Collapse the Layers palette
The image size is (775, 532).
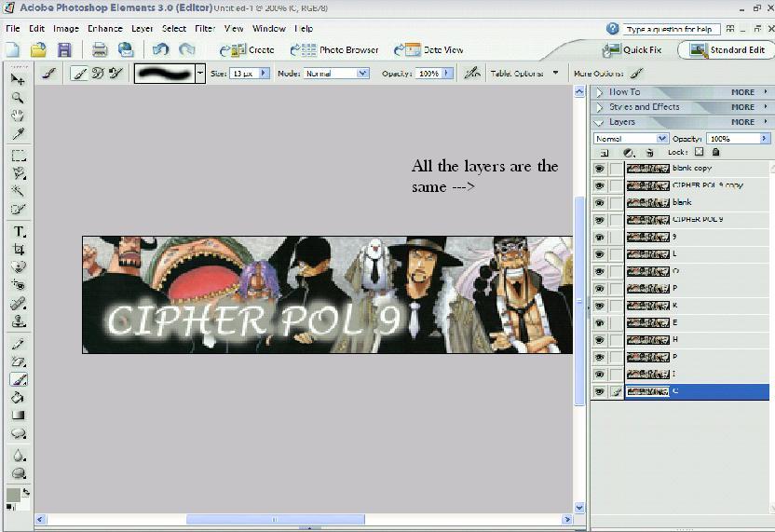tap(600, 122)
